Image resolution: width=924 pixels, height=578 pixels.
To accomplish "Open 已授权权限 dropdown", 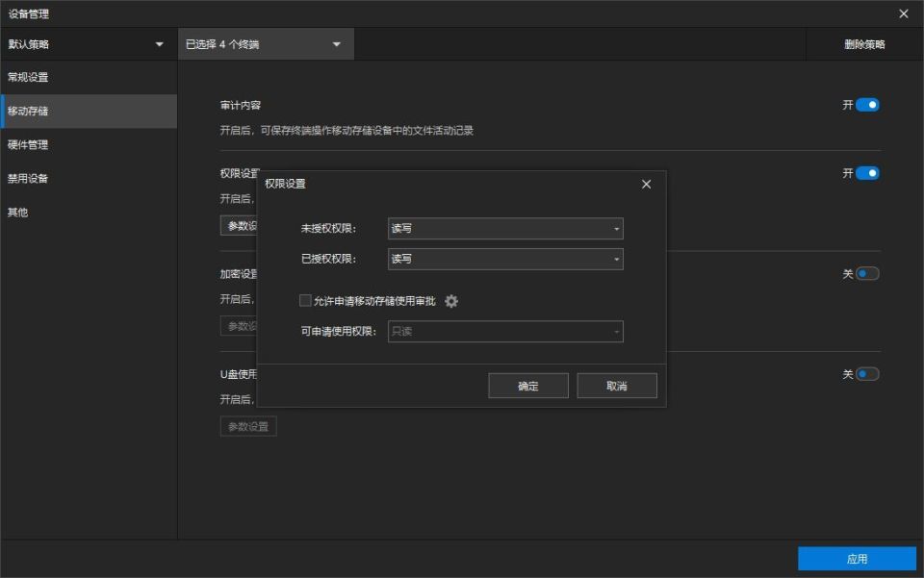I will tap(505, 259).
